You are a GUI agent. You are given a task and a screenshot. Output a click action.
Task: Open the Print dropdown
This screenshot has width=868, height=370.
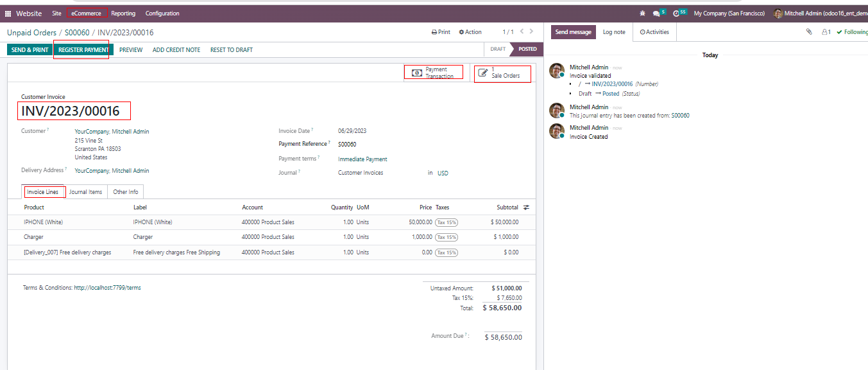pos(441,32)
